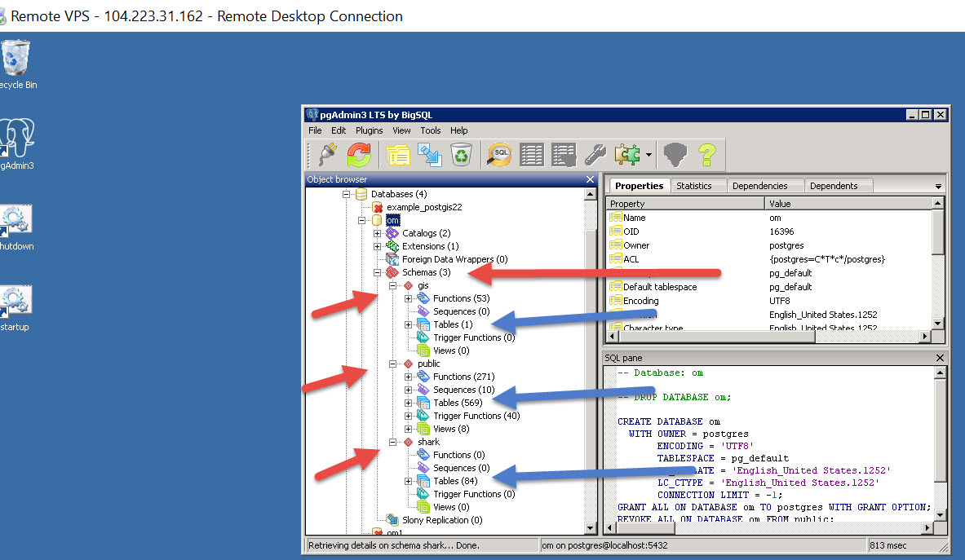965x560 pixels.
Task: Open the Plugins puzzle dropdown arrow
Action: 648,155
